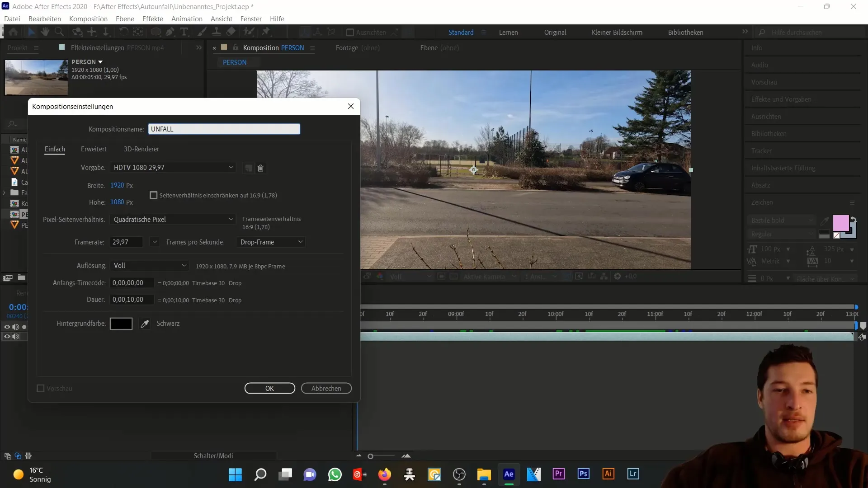Open Premiere Pro from the taskbar

[558, 474]
